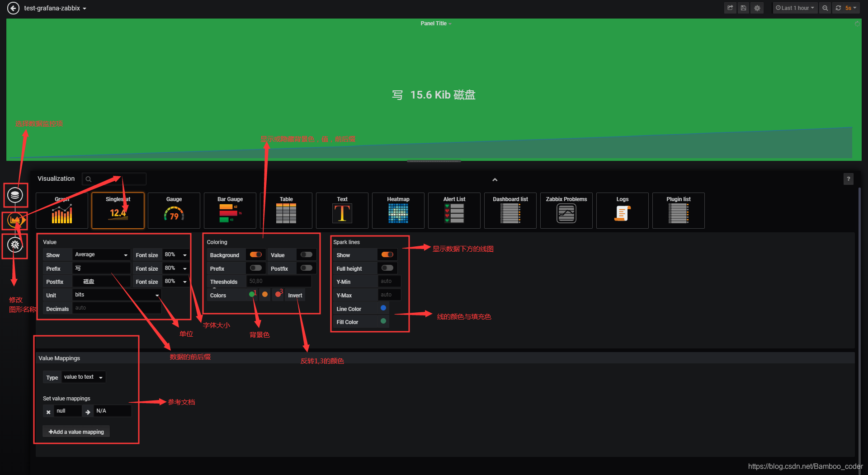Image resolution: width=868 pixels, height=475 pixels.
Task: Save dashboard with the disk icon
Action: tap(743, 8)
